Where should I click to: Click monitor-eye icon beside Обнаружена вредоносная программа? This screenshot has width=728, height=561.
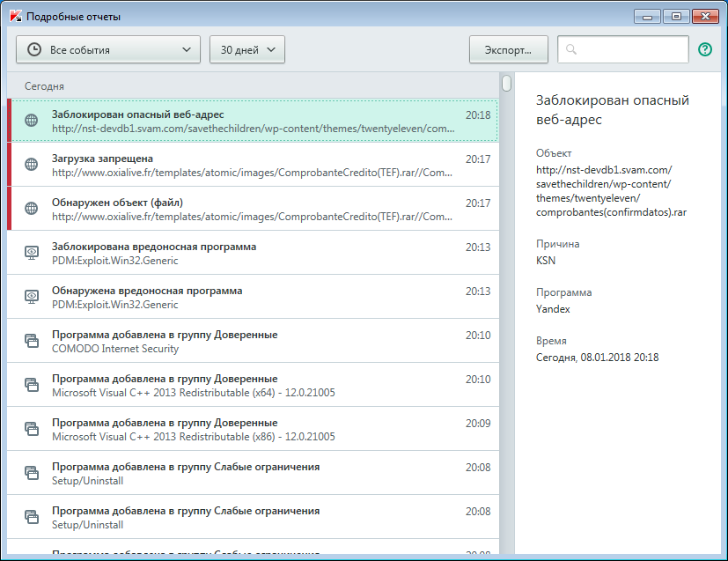[32, 297]
